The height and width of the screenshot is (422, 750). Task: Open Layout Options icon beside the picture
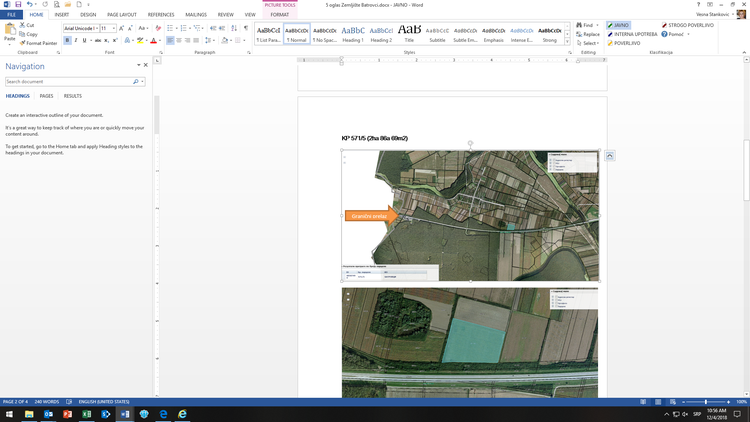[x=610, y=155]
